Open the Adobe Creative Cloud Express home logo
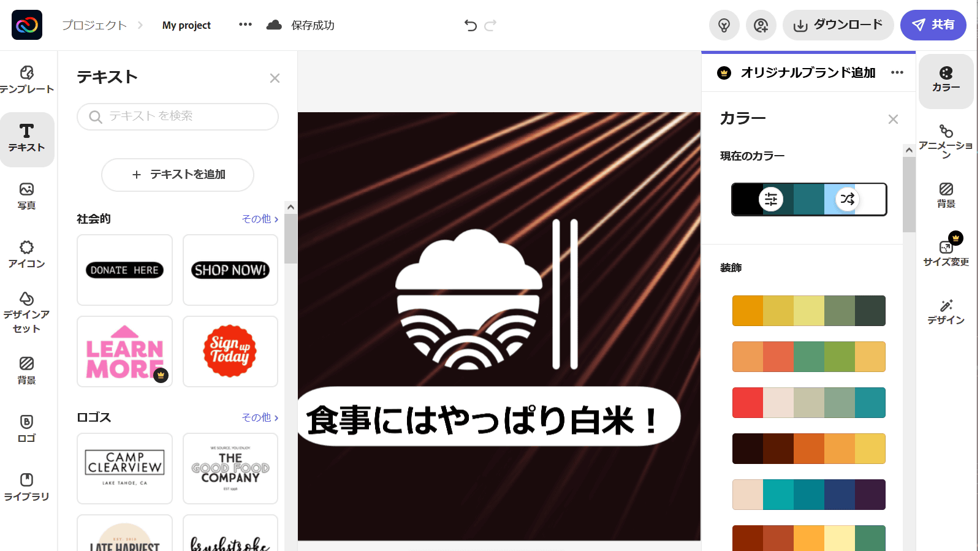This screenshot has width=980, height=551. tap(27, 25)
